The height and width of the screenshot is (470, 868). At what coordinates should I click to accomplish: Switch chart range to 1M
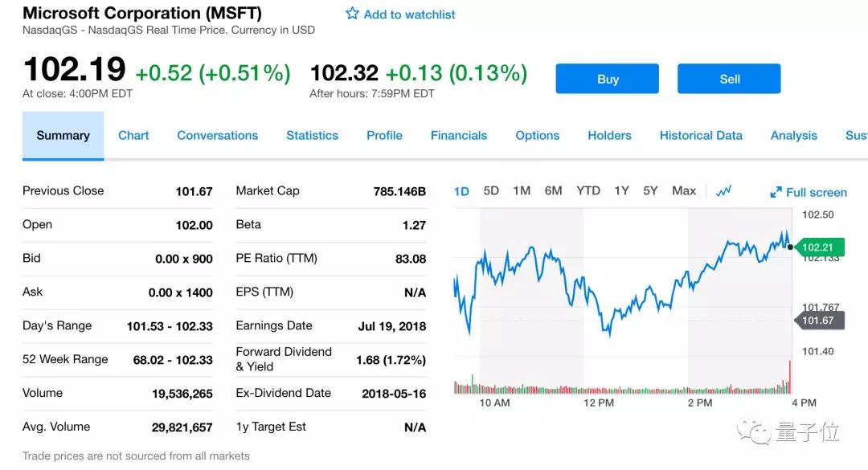(x=522, y=190)
